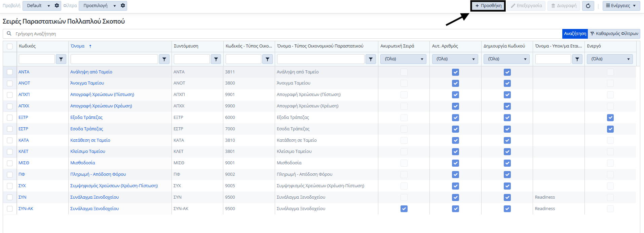Open filter funnel for Όνομα column
Image resolution: width=644 pixels, height=233 pixels.
(x=164, y=59)
